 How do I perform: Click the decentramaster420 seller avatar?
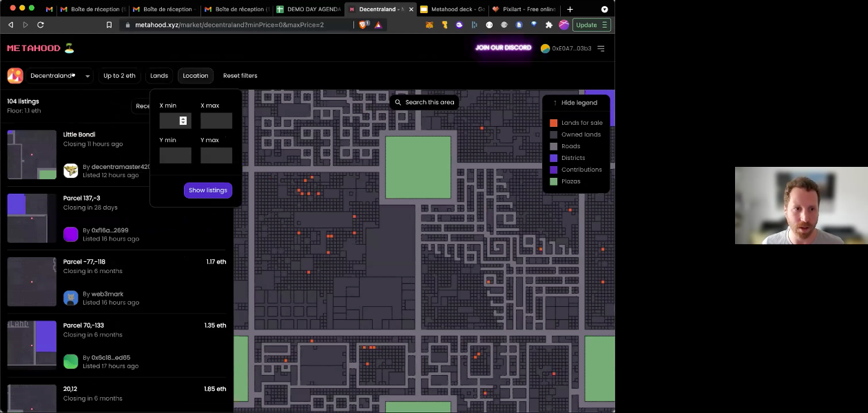(71, 170)
